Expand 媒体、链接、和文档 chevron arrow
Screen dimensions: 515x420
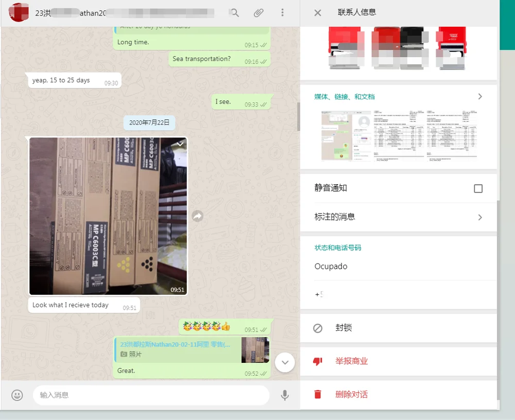tap(480, 97)
